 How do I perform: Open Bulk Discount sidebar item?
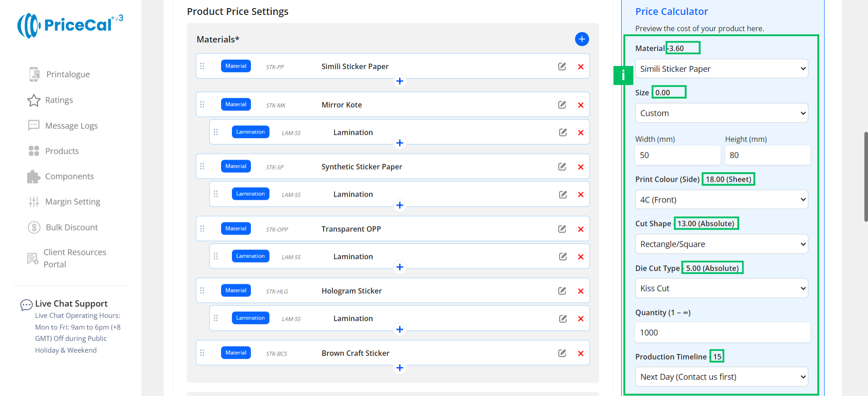tap(71, 227)
